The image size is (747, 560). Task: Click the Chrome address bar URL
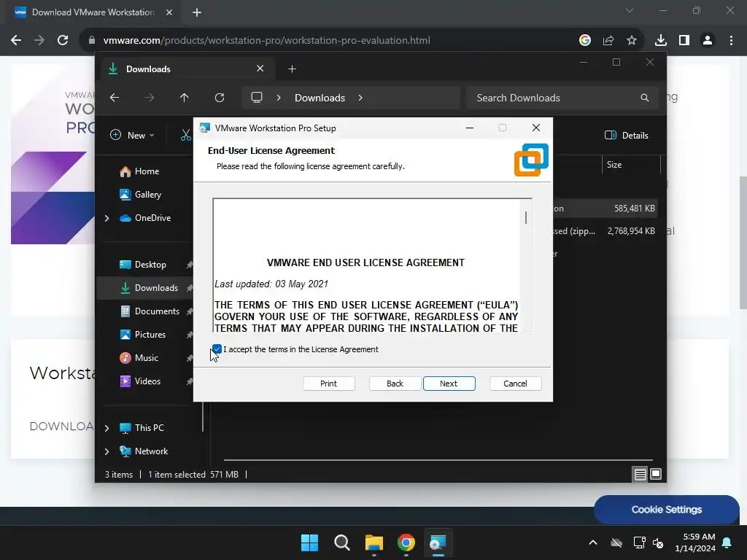[x=267, y=41]
